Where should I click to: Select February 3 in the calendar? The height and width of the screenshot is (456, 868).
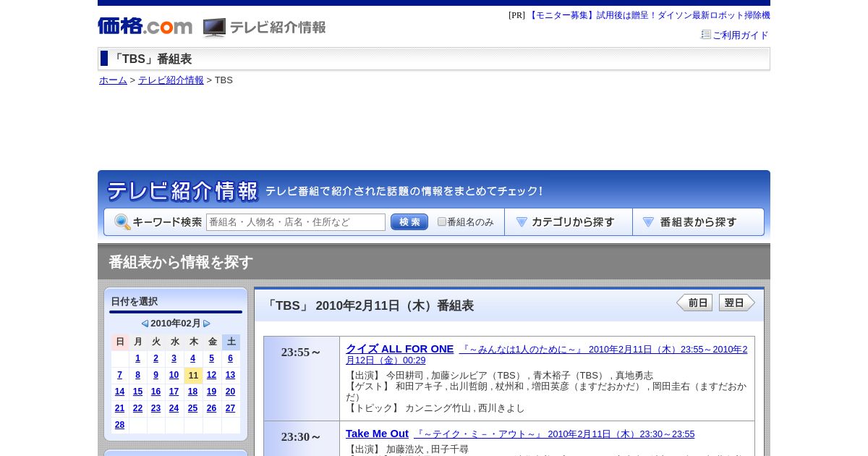coord(174,358)
